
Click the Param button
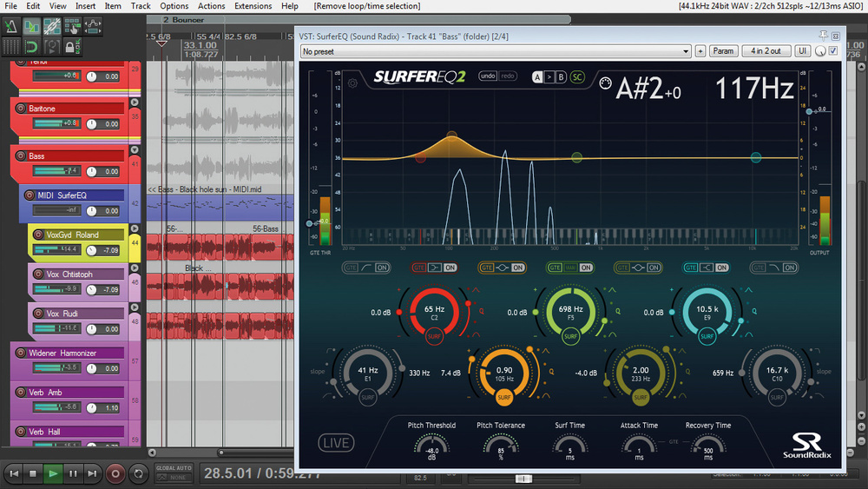tap(723, 51)
